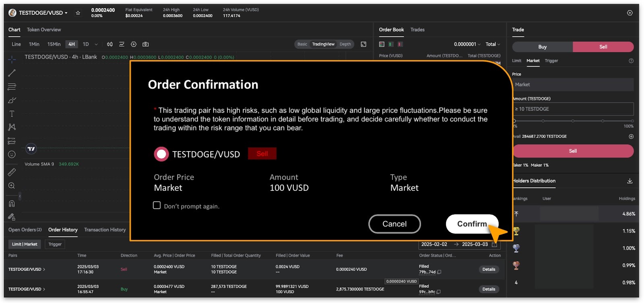
Task: Click the candlestick chart type icon
Action: (109, 44)
